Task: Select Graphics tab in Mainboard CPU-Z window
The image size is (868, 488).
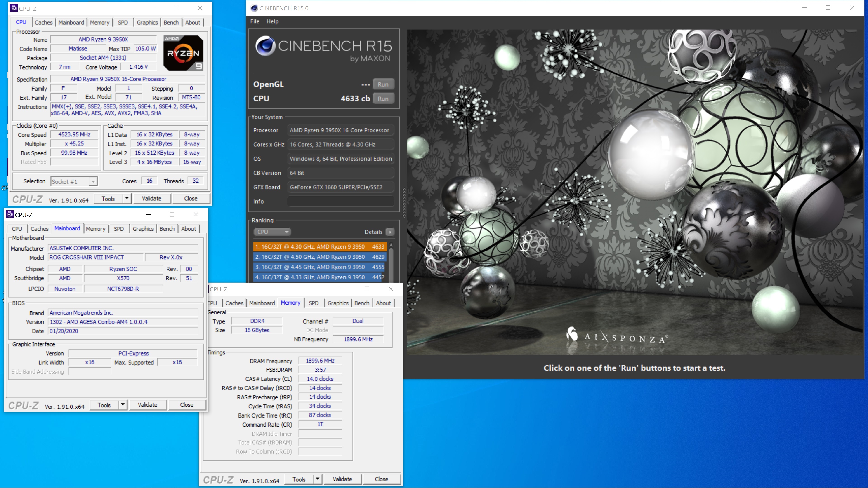Action: click(x=143, y=229)
